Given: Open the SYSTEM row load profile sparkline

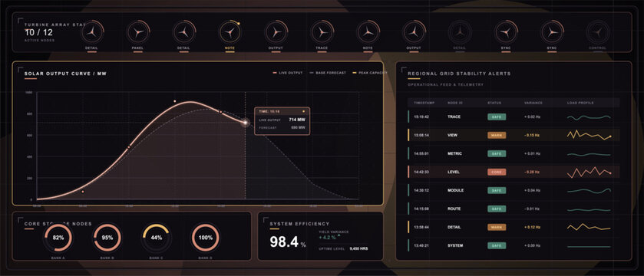Looking at the screenshot, I should click(589, 246).
